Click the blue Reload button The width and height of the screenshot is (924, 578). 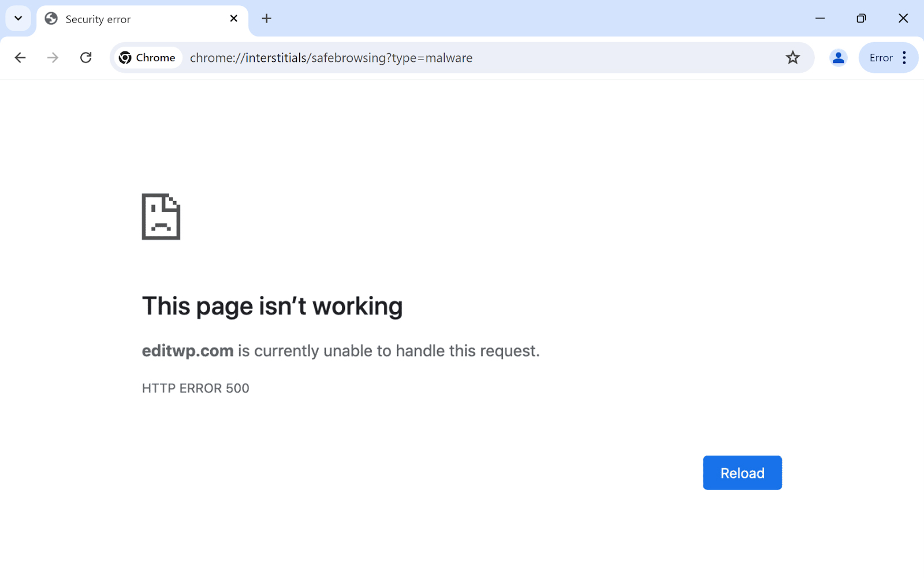742,473
